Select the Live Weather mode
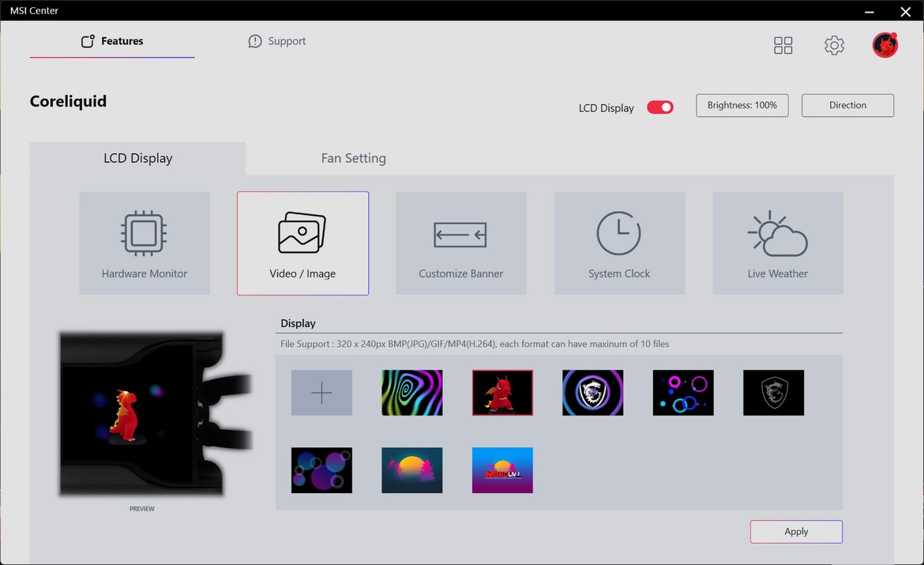 pos(778,243)
